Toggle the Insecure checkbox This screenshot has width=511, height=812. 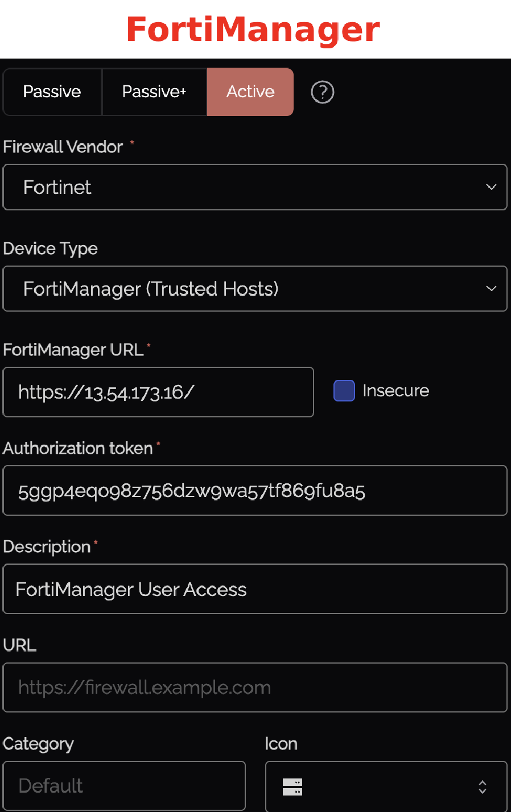pos(344,391)
